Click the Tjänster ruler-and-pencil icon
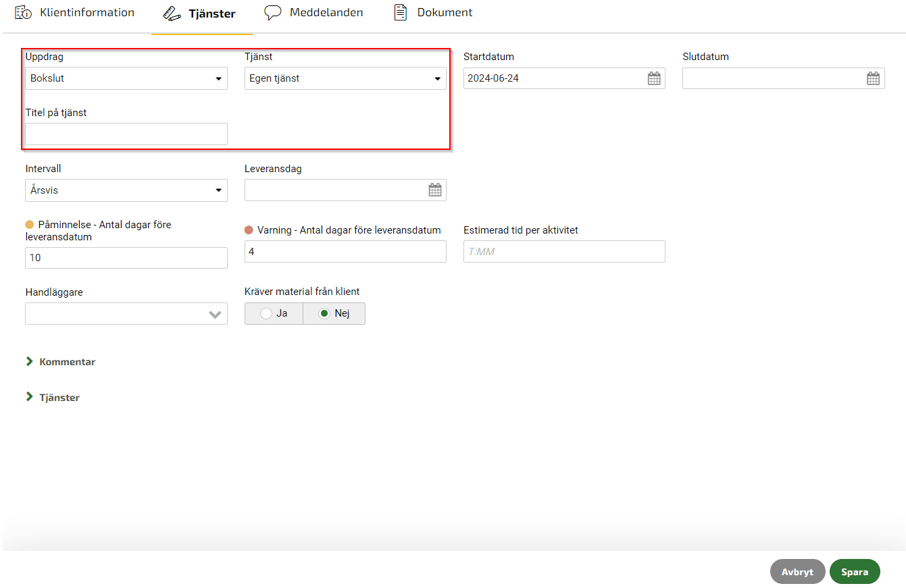The height and width of the screenshot is (588, 906). click(x=172, y=13)
